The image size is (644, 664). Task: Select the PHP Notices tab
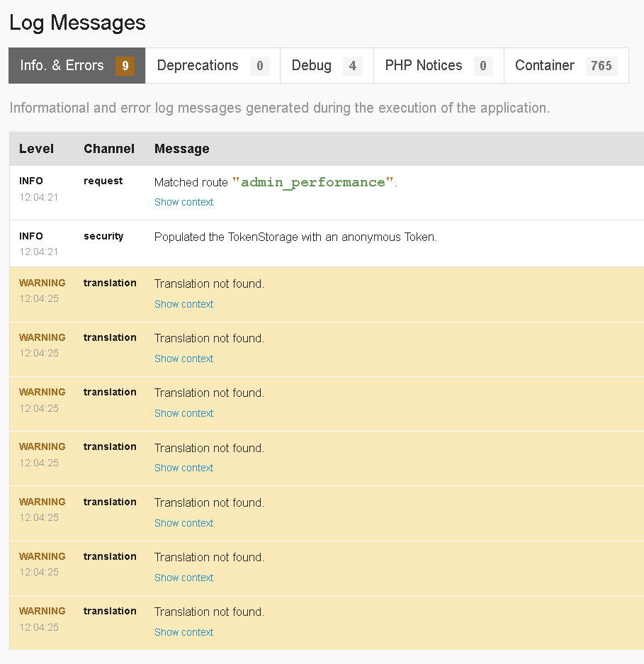(439, 66)
